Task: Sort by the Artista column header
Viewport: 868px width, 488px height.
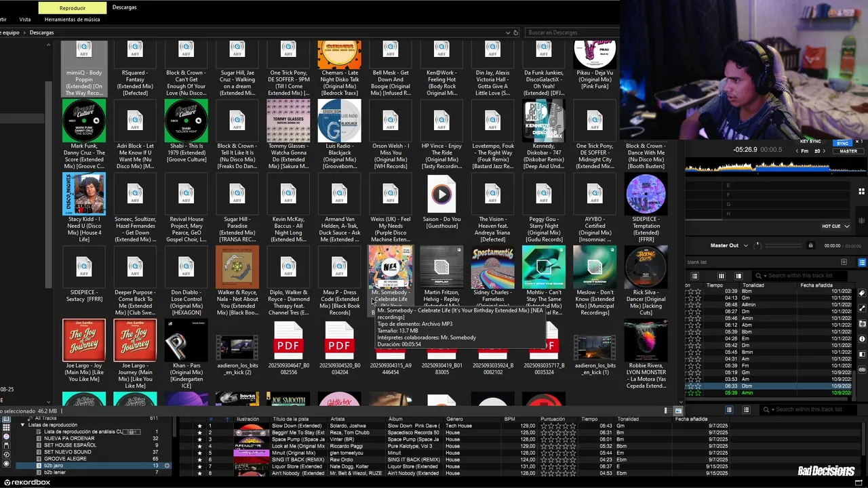Action: point(338,420)
